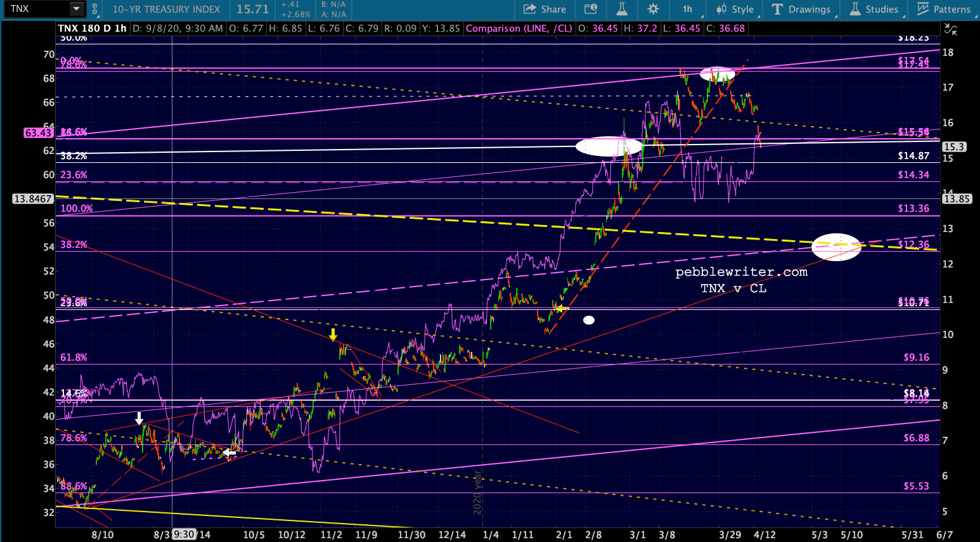Viewport: 980px width, 542px height.
Task: Open Edit Studies via the flask icon
Action: (622, 9)
